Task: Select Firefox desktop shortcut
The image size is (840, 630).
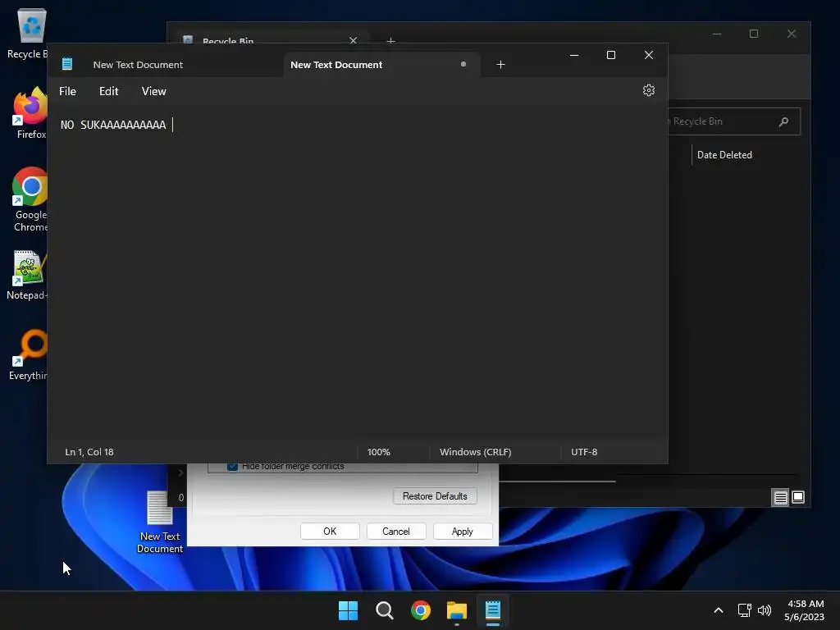Action: pyautogui.click(x=30, y=113)
